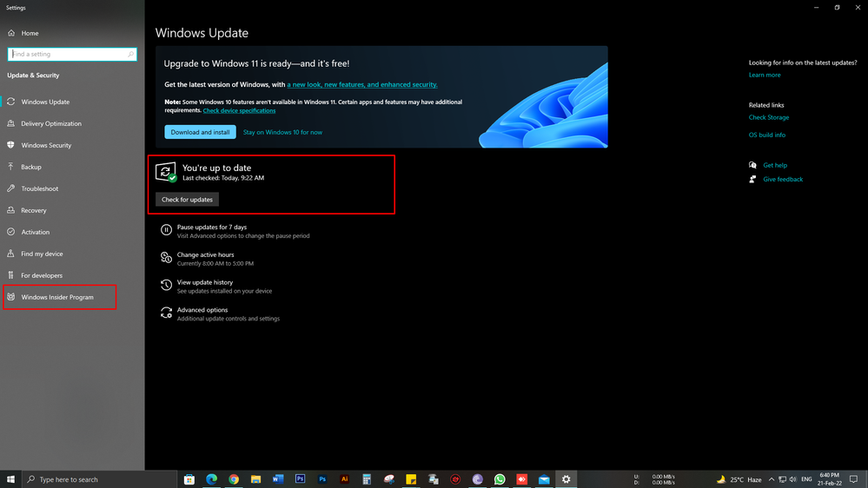Viewport: 868px width, 488px height.
Task: Open the Windows Start menu
Action: pos(10,479)
